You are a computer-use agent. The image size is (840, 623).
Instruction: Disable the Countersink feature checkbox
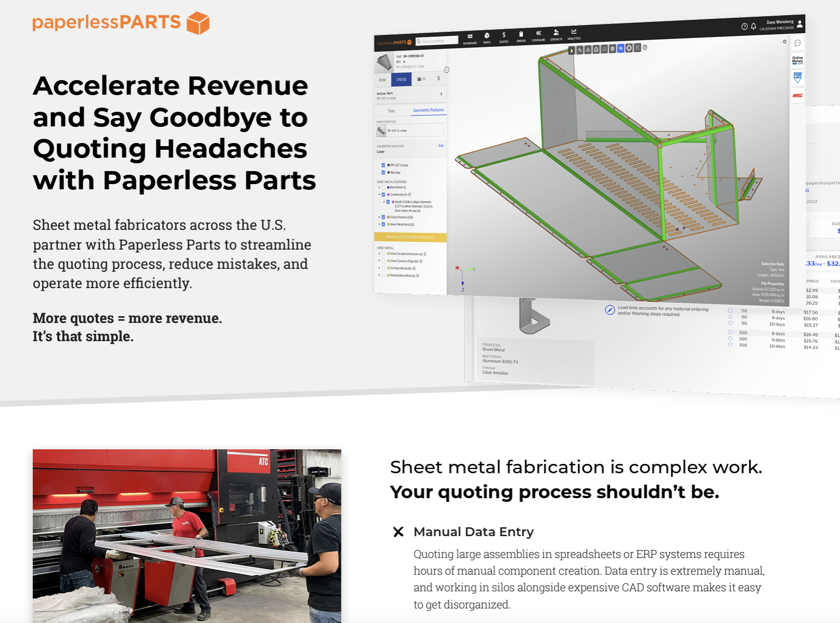coord(383,194)
